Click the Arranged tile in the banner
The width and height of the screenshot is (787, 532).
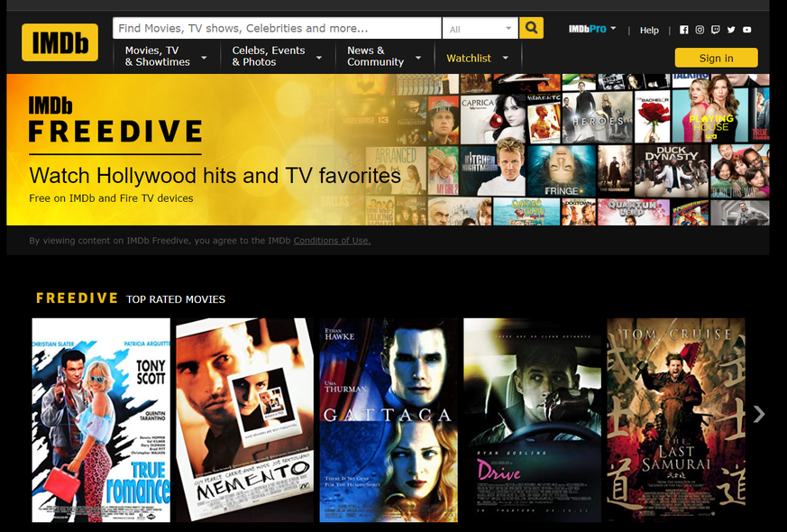point(396,171)
